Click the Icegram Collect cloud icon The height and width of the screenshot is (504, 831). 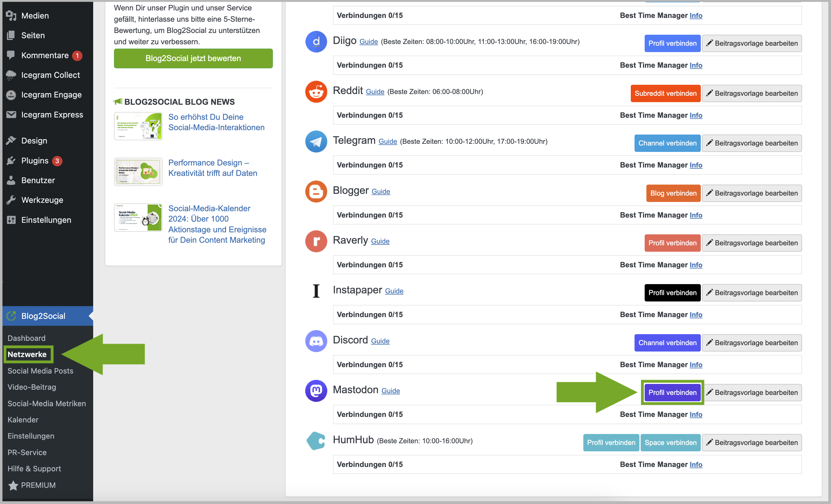[x=11, y=75]
